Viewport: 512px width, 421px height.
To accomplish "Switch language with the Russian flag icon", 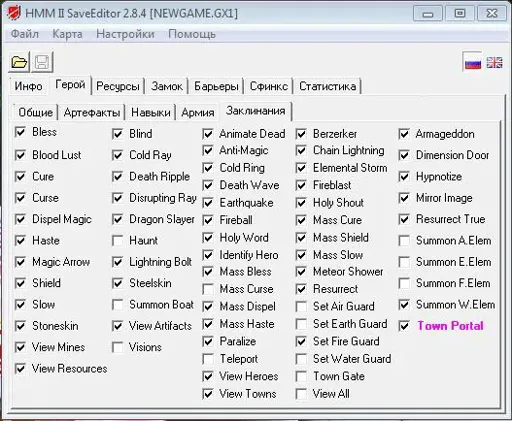I will pos(473,62).
